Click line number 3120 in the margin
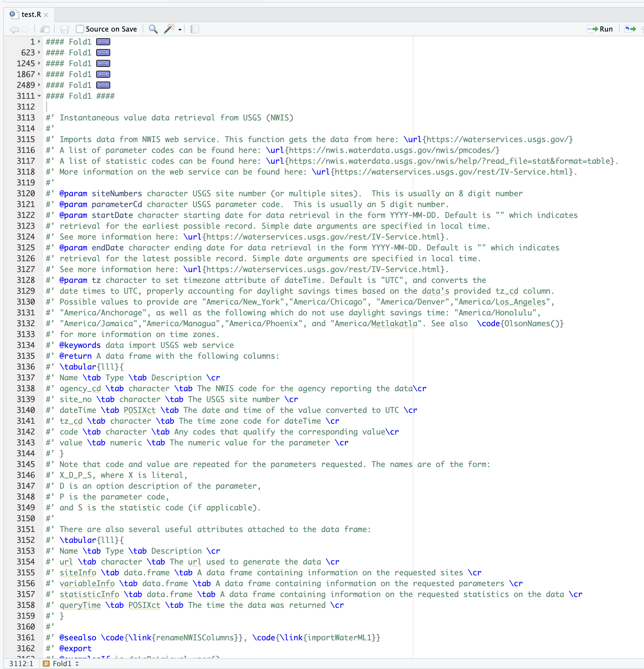This screenshot has height=669, width=644. tap(26, 193)
